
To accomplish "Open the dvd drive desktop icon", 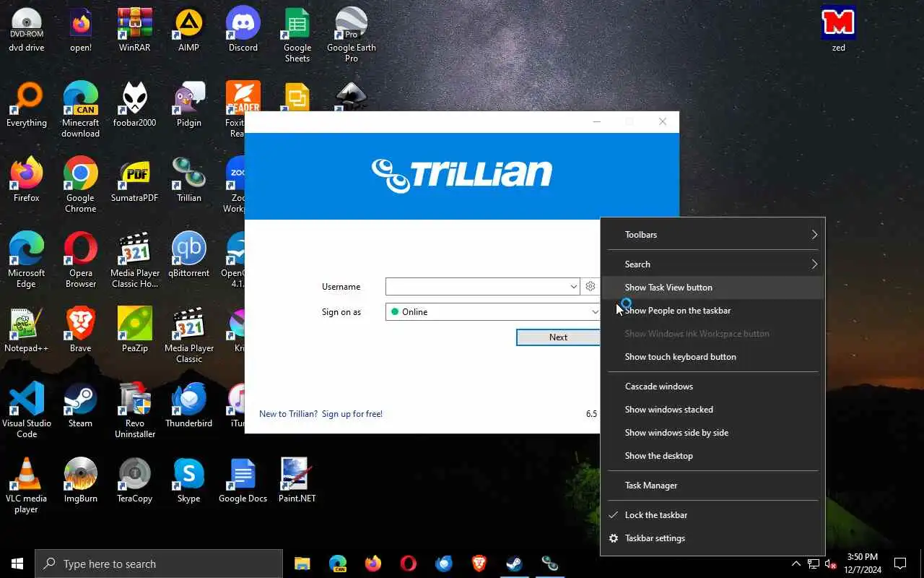I will tap(27, 30).
